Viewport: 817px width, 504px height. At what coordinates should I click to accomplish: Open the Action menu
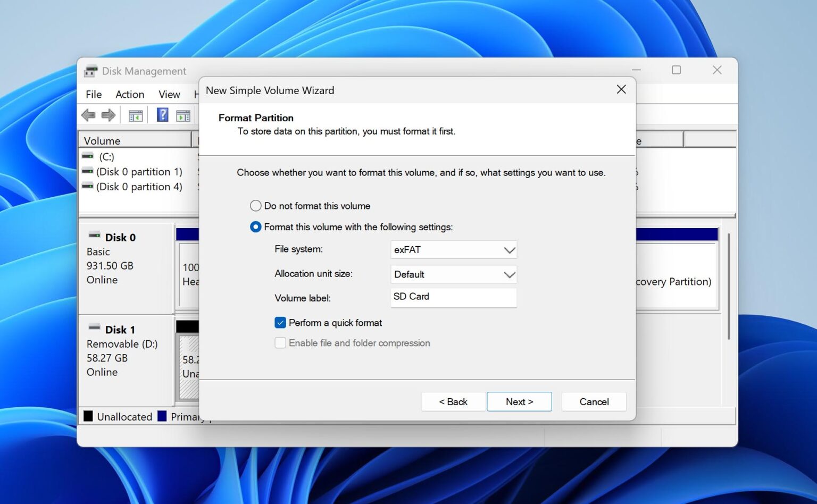(x=129, y=94)
